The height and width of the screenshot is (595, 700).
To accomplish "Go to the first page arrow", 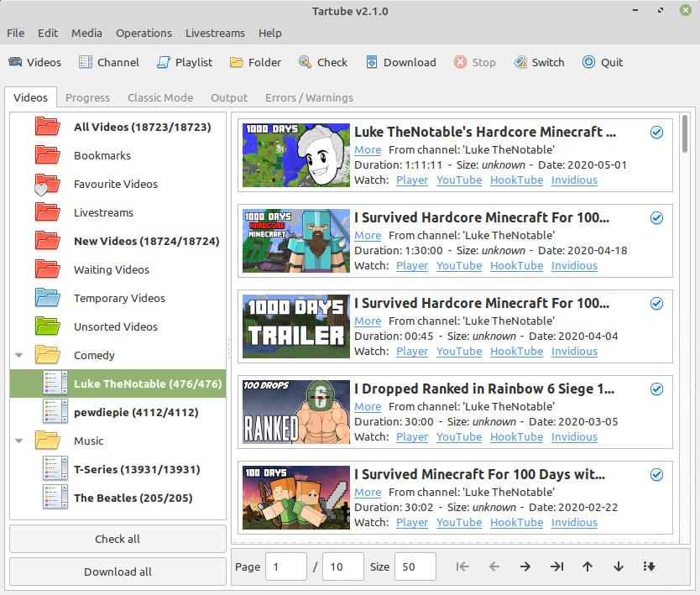I will pos(462,566).
